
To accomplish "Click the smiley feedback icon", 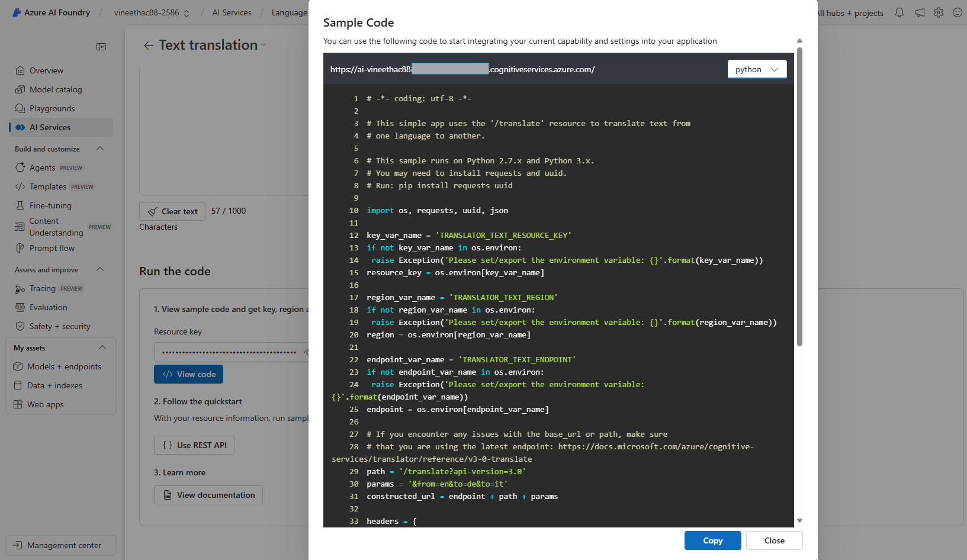I will [958, 12].
